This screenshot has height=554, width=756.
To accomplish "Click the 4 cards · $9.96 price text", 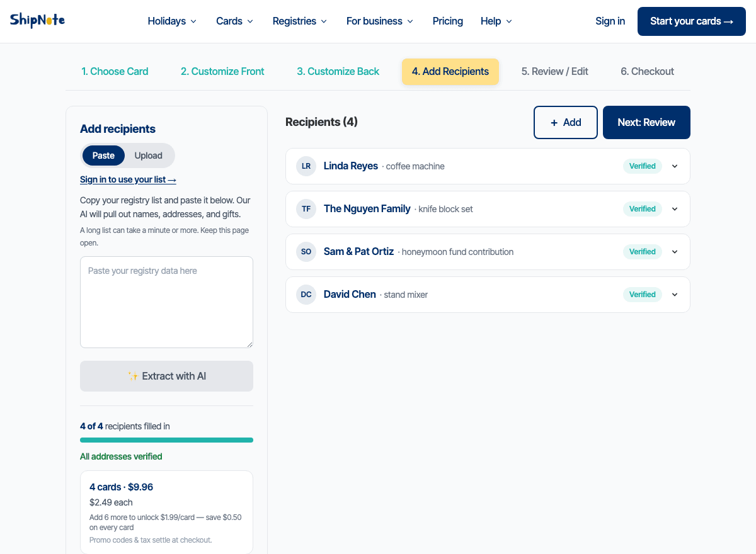I will click(121, 487).
